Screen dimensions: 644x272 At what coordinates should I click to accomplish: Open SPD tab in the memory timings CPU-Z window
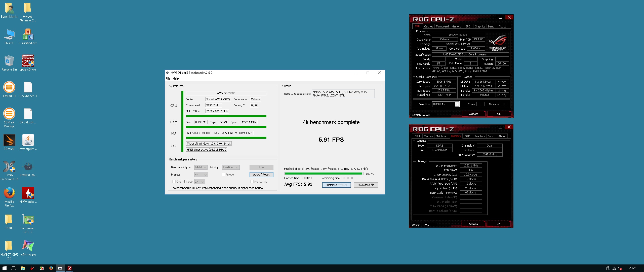(467, 136)
